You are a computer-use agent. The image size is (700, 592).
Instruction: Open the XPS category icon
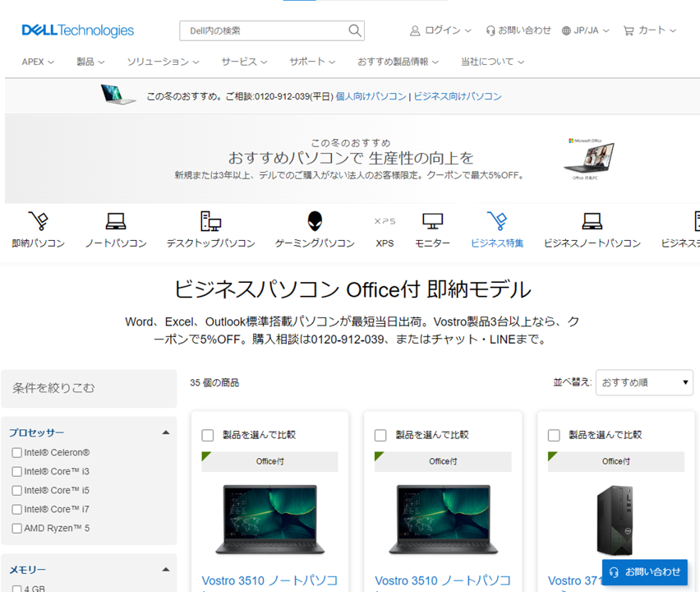click(385, 221)
